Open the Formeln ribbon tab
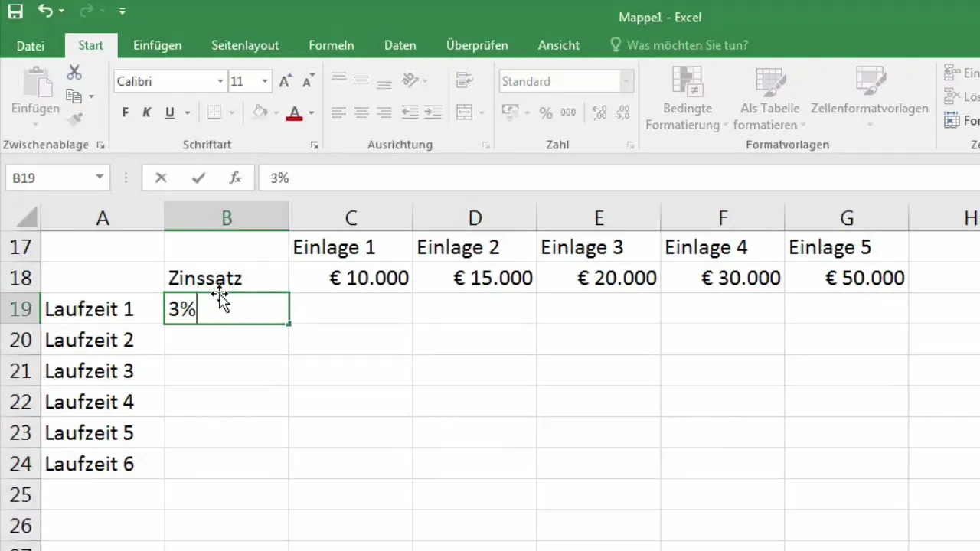Screen dimensions: 980x551 point(331,45)
